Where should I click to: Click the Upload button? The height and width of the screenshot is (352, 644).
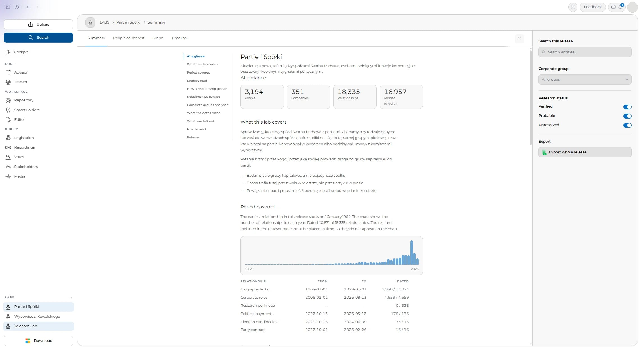tap(38, 24)
